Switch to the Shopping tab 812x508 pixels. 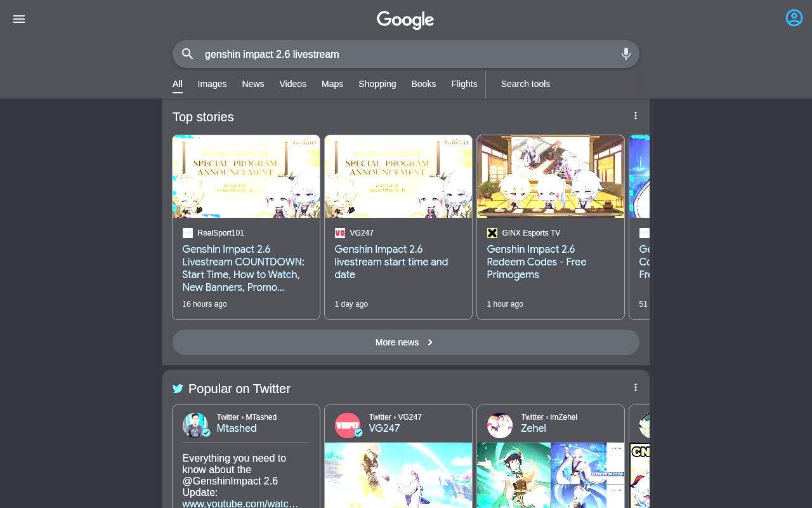coord(377,84)
